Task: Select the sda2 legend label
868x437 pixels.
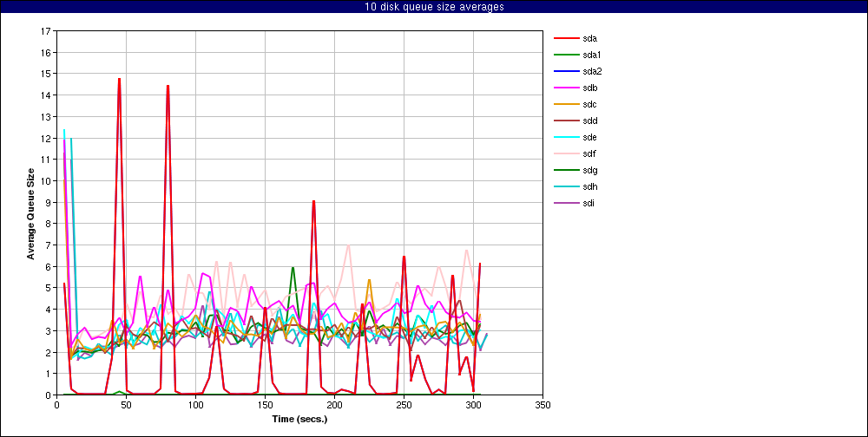Action: [592, 71]
